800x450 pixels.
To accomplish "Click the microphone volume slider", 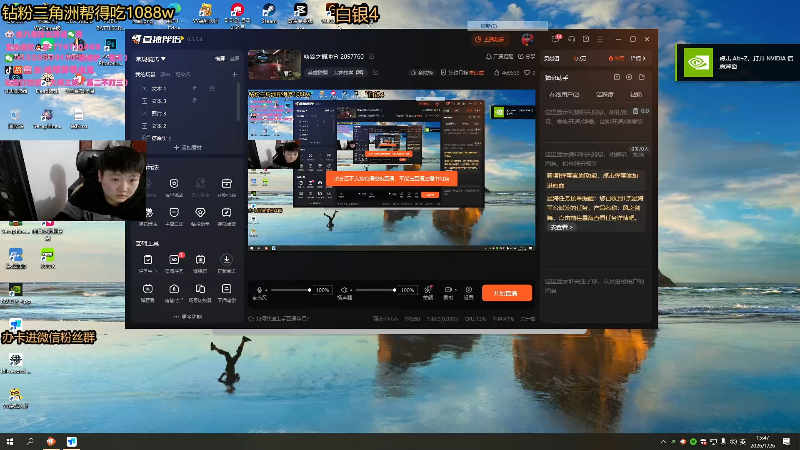I will pyautogui.click(x=290, y=290).
